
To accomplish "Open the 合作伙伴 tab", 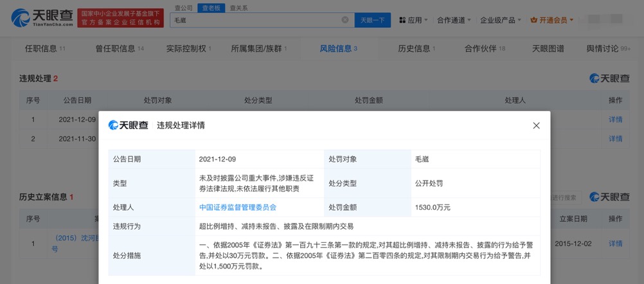I will coord(485,48).
